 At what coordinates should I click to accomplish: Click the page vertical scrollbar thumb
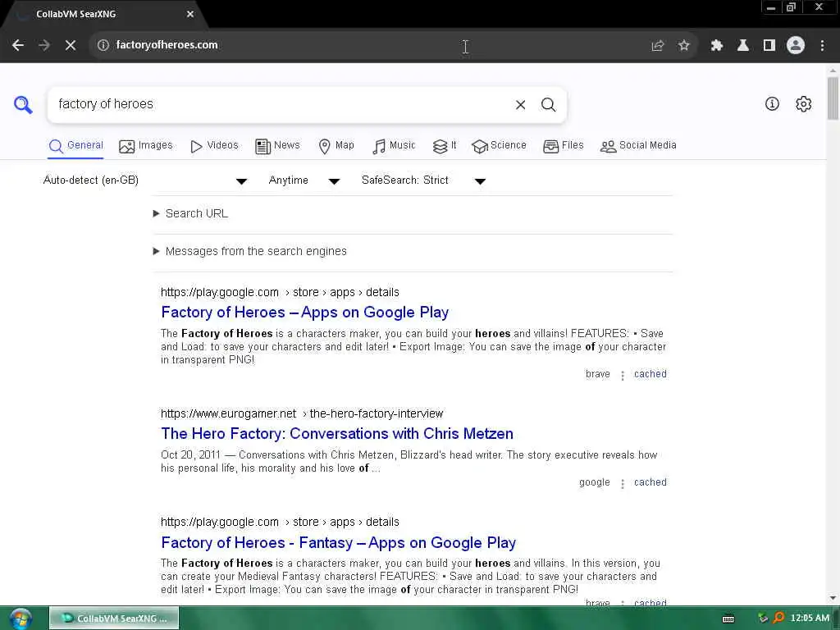click(833, 98)
